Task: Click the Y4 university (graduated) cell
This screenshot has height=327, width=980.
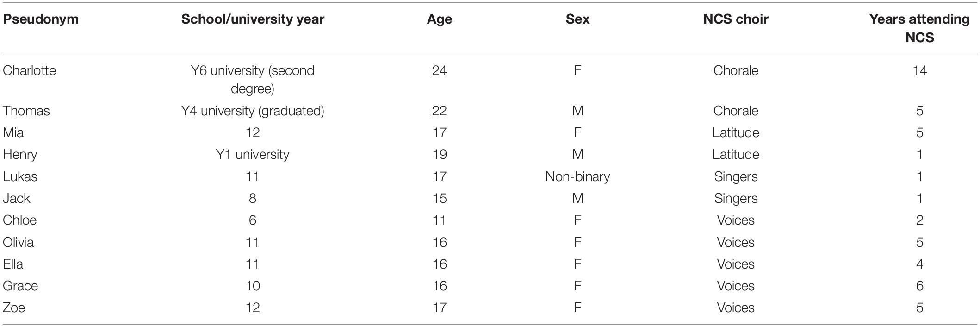Action: 253,111
